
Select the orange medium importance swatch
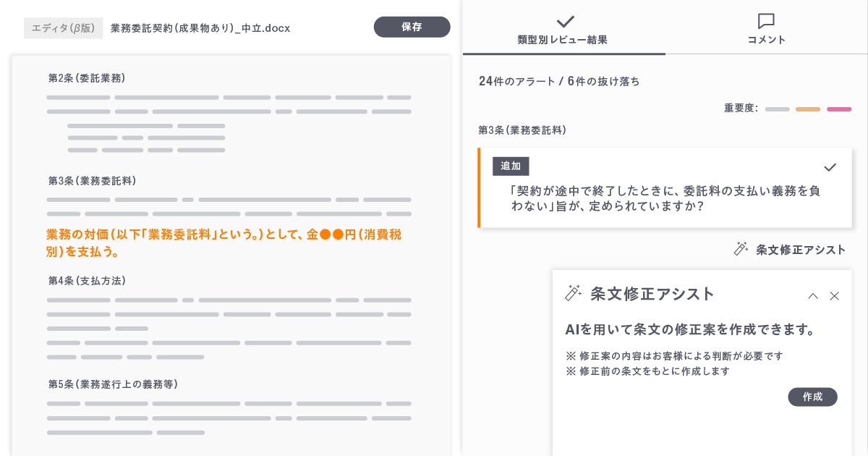808,109
